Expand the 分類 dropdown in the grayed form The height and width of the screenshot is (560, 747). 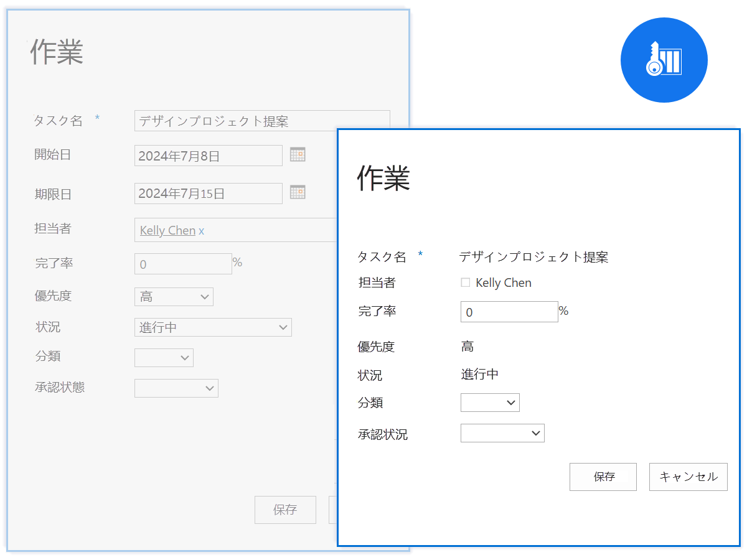pyautogui.click(x=164, y=358)
